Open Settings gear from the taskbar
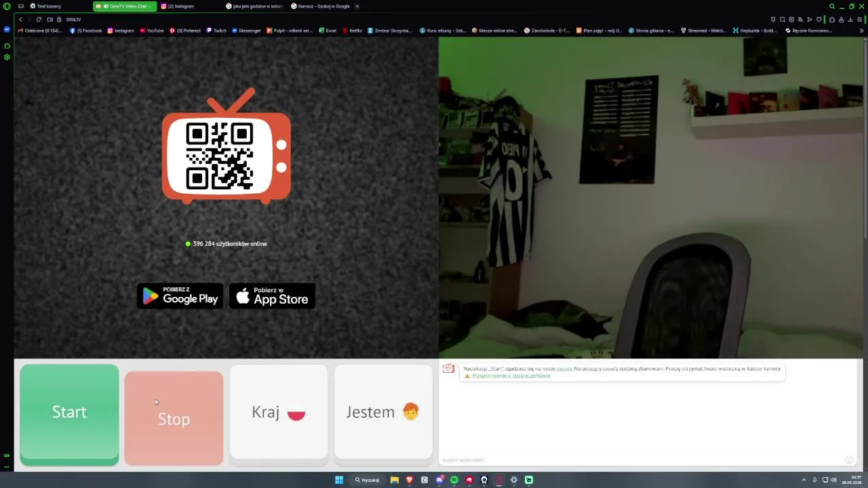868x488 pixels. 514,480
